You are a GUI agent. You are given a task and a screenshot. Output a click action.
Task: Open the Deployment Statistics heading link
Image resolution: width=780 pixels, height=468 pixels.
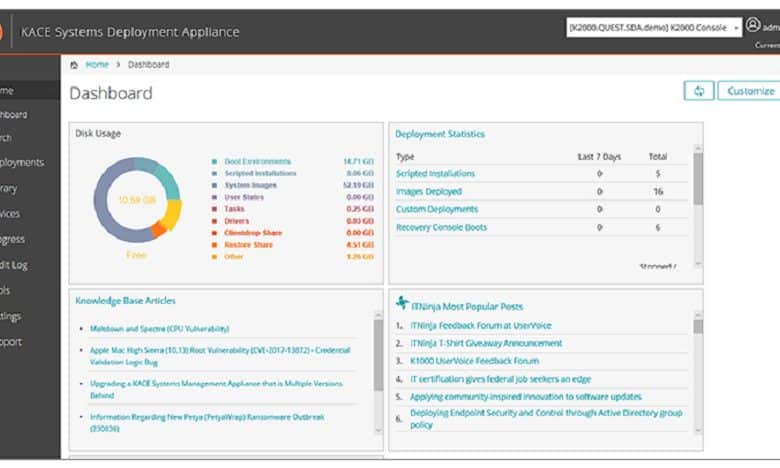(440, 134)
